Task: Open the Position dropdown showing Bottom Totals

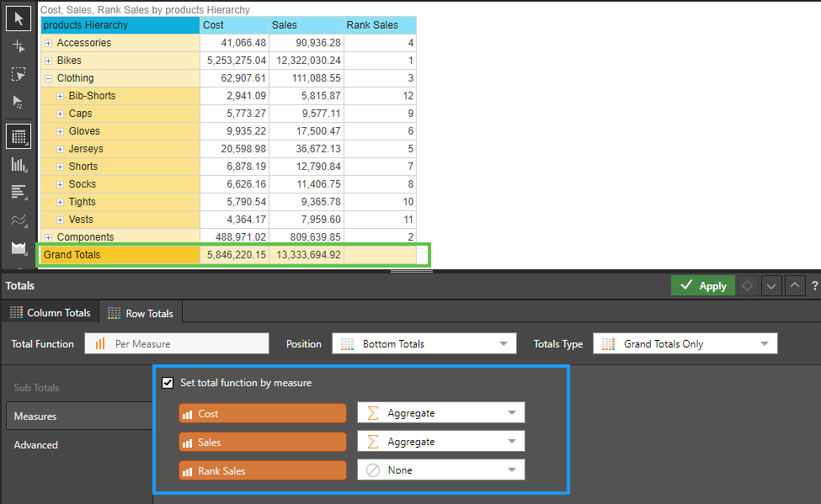Action: (424, 343)
